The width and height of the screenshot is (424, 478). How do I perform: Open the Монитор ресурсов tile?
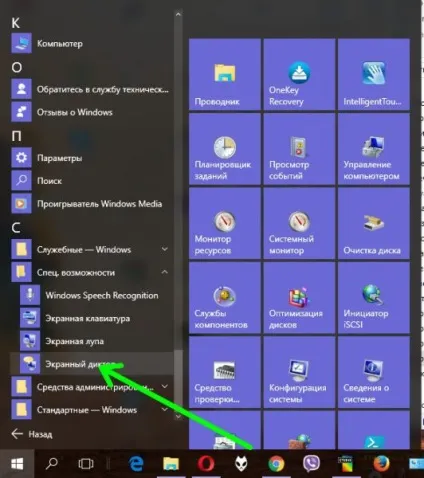(x=225, y=223)
